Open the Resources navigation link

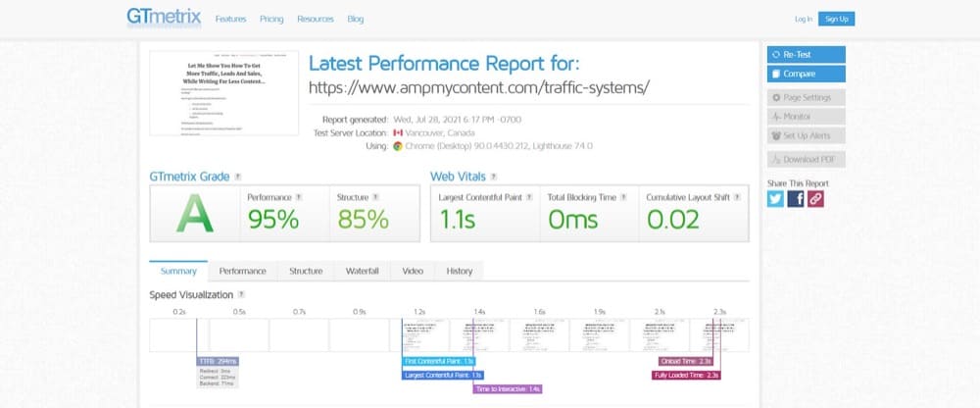(315, 19)
